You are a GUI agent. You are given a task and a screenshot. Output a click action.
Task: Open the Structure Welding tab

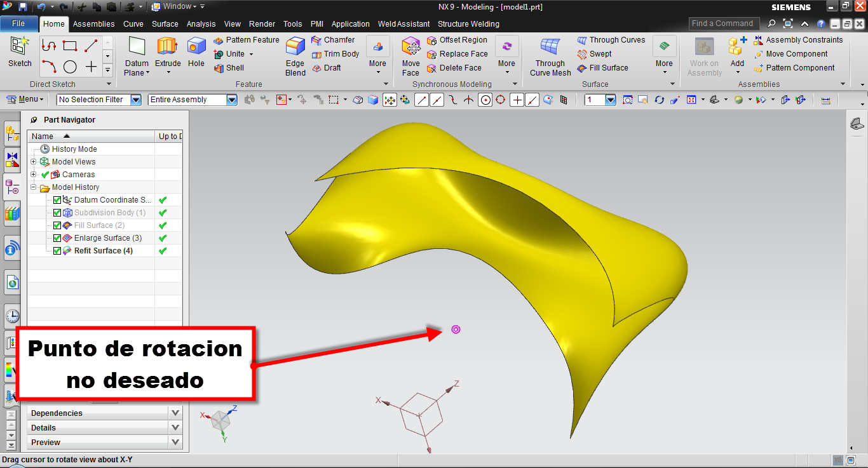tap(468, 24)
